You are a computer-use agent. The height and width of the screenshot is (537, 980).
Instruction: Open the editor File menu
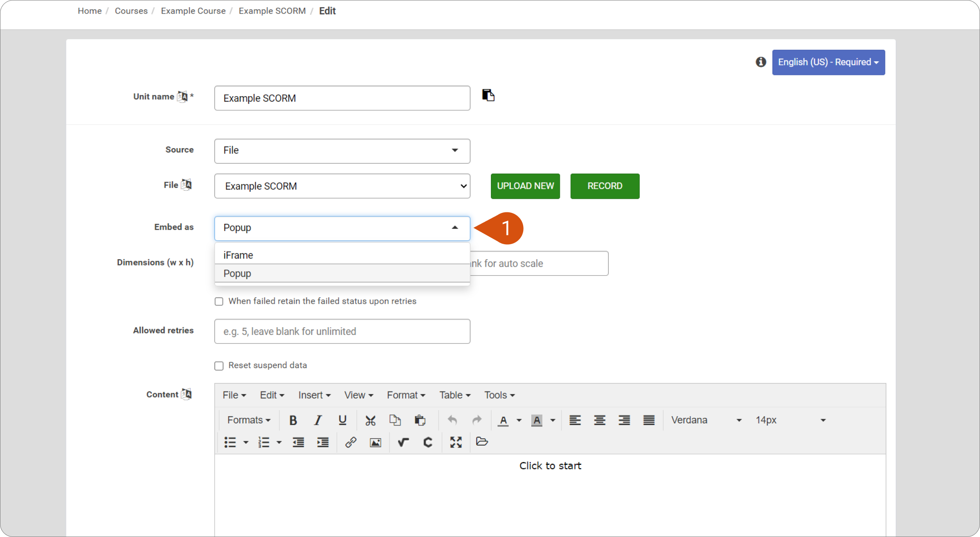tap(234, 395)
